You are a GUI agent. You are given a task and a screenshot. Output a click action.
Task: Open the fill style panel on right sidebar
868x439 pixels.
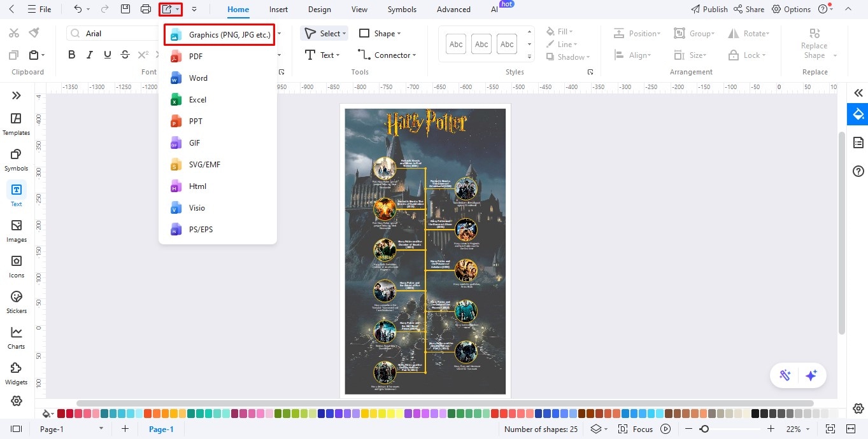[858, 115]
